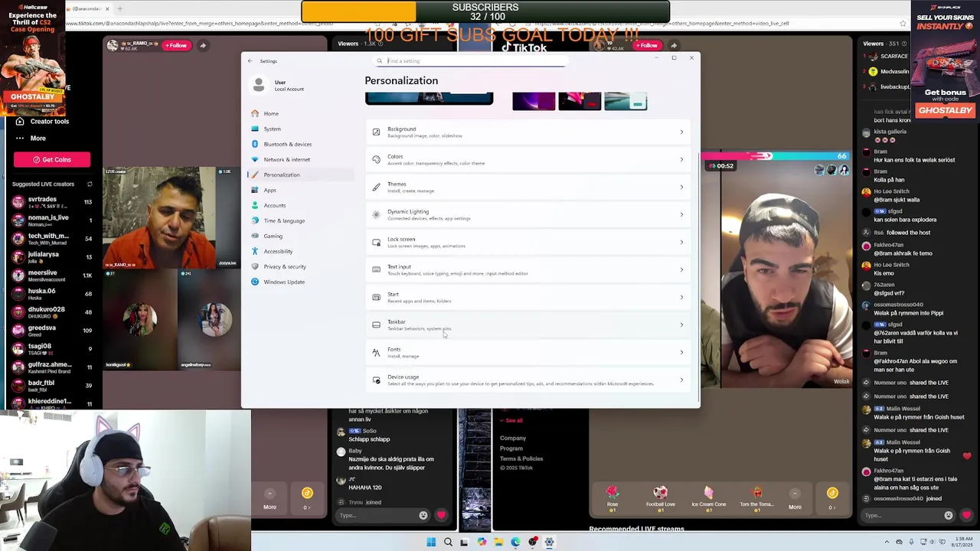The height and width of the screenshot is (551, 980).
Task: Open Terms & Policies link in TikTok
Action: tap(521, 458)
